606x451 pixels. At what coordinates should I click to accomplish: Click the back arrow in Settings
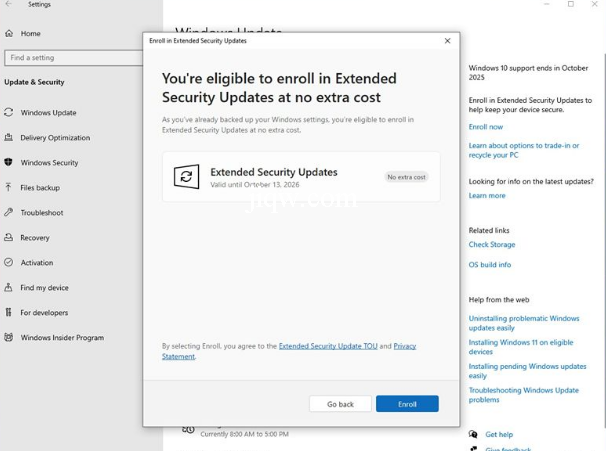click(x=9, y=4)
